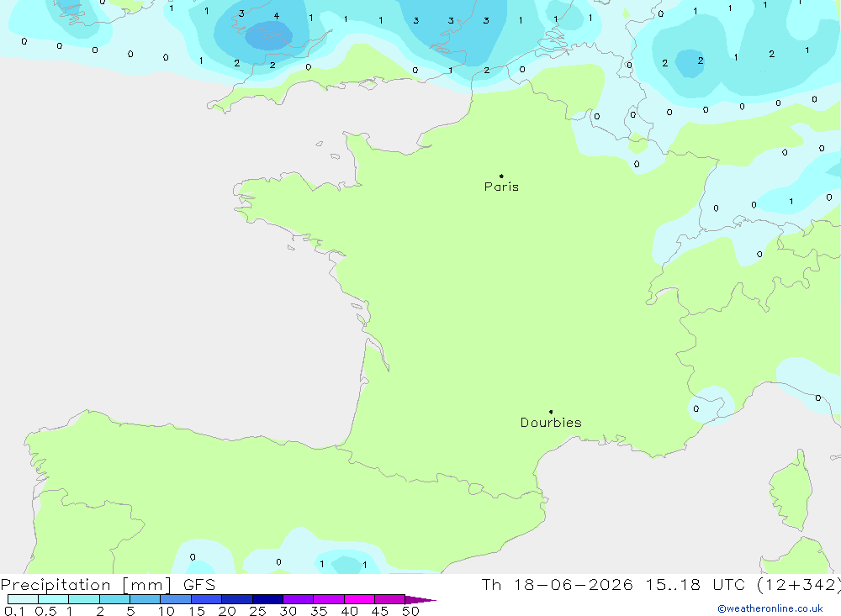The height and width of the screenshot is (616, 841).
Task: Click the Dourbies city label
Action: (x=551, y=423)
